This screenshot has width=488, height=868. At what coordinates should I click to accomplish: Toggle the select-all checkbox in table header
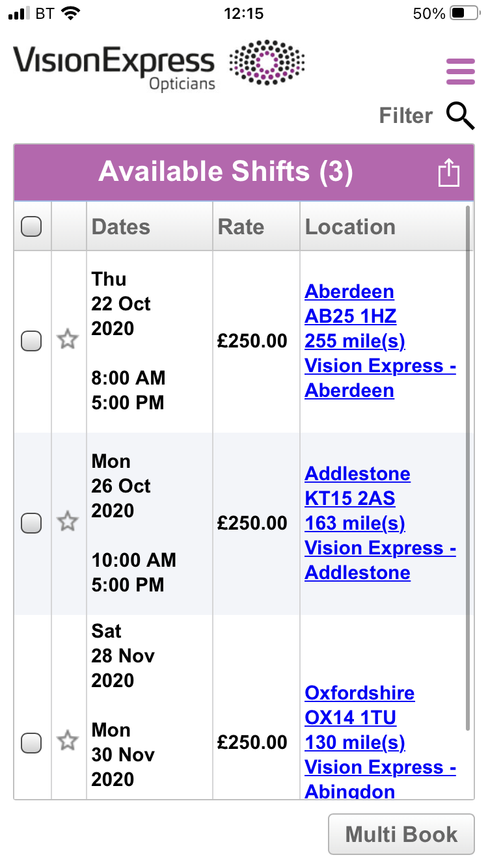(31, 226)
